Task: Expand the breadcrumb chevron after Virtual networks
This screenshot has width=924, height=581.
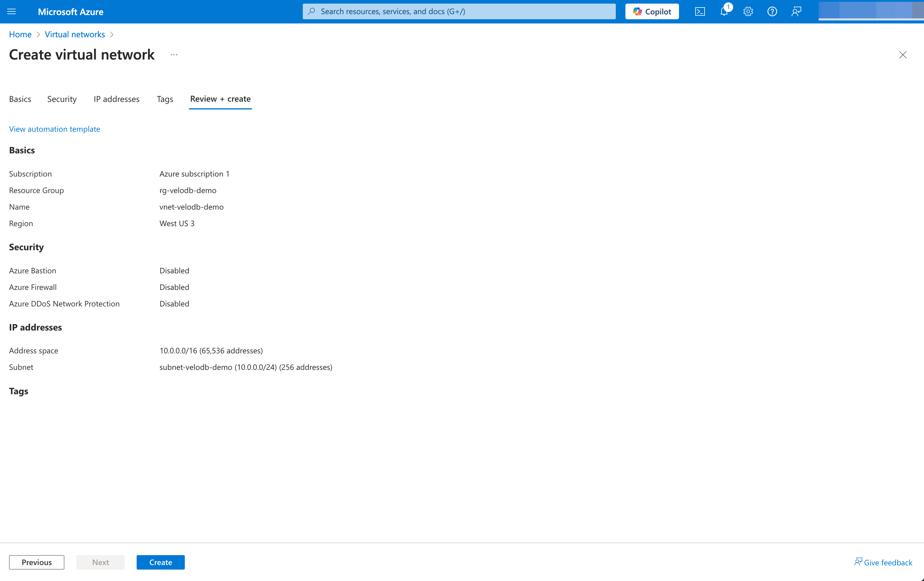Action: (112, 35)
